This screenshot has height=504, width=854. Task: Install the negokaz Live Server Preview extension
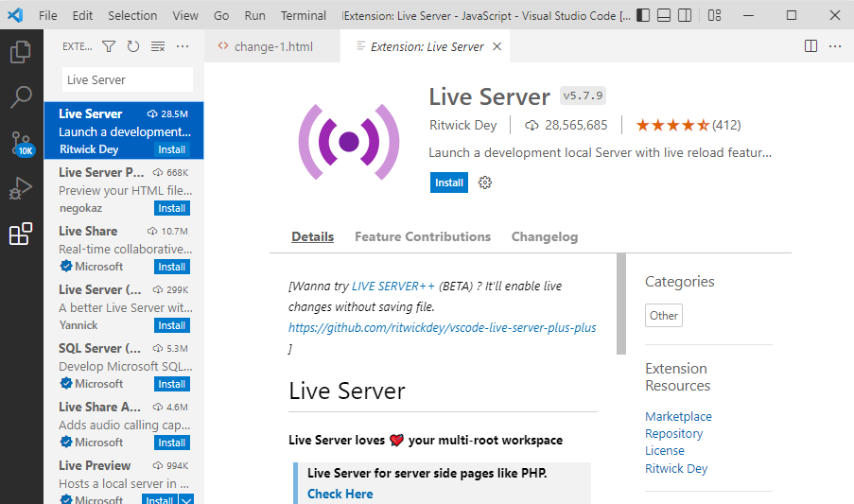coord(171,208)
